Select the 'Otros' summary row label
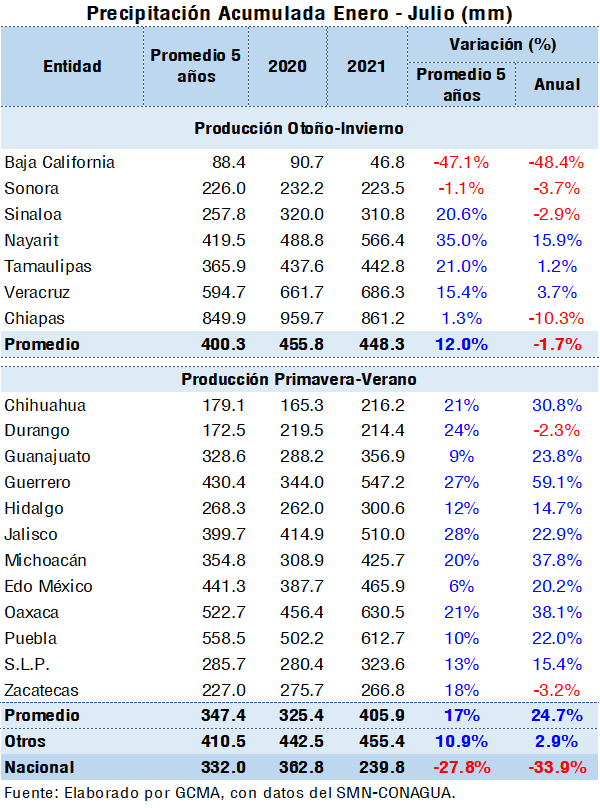The height and width of the screenshot is (808, 600). point(26,742)
